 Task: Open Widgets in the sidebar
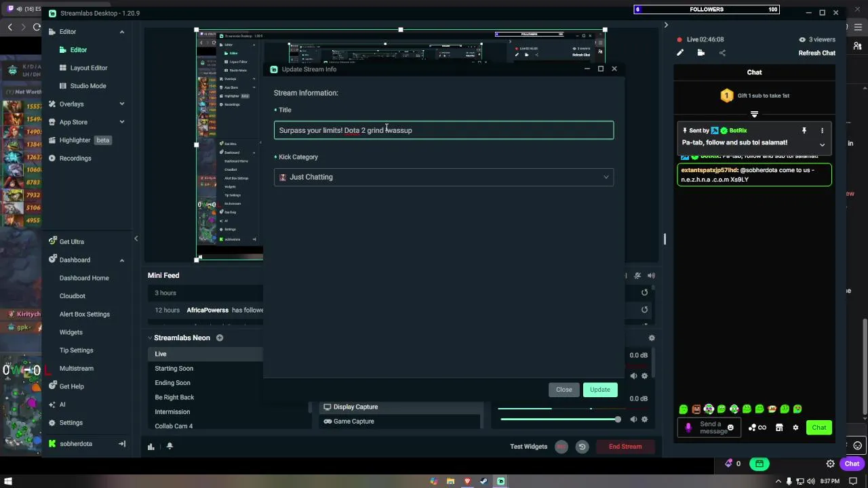point(71,332)
